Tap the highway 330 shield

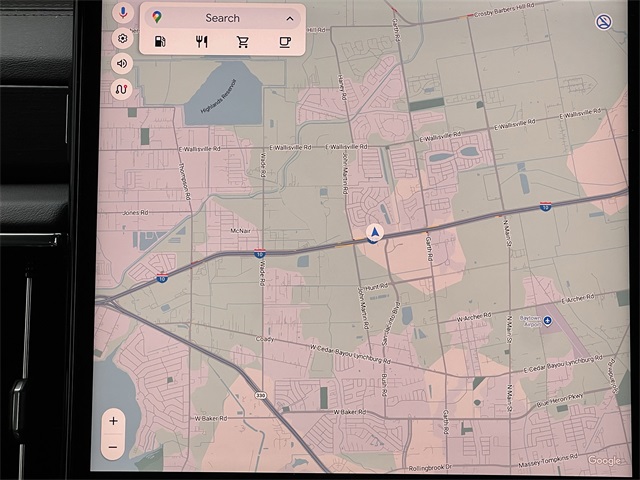coord(260,395)
